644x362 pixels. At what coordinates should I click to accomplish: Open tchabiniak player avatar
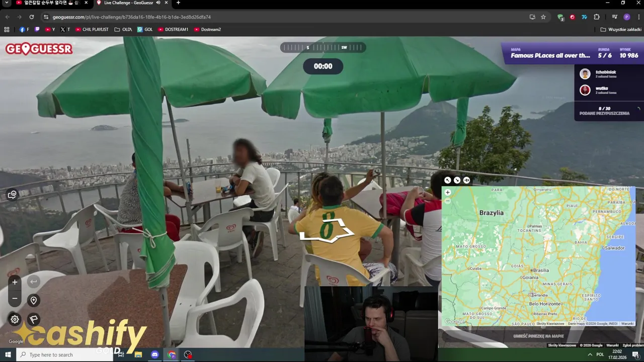[585, 74]
